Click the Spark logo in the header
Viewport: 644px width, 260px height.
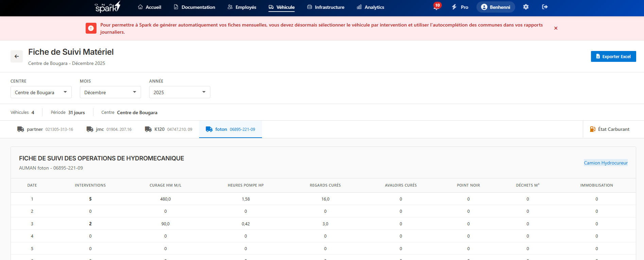[x=107, y=7]
